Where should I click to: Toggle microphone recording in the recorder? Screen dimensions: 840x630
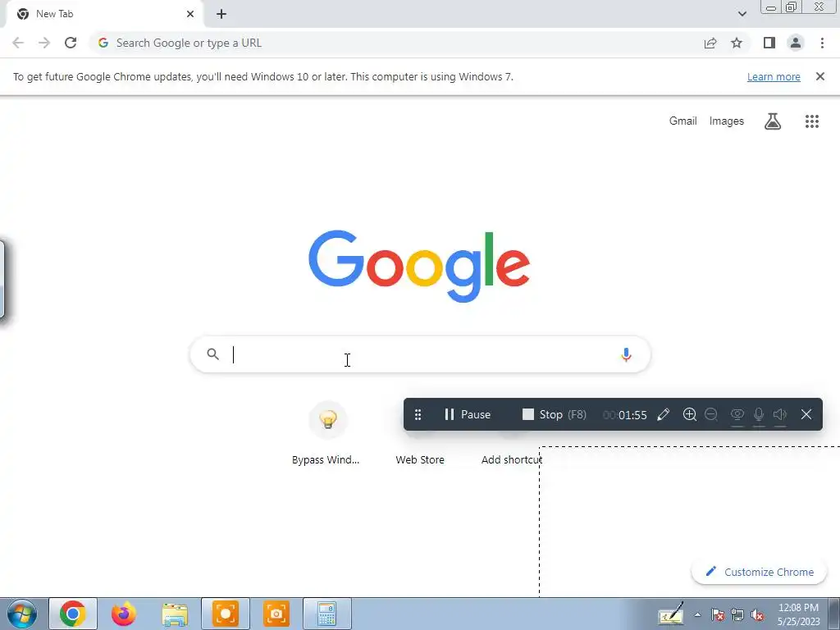pos(759,415)
